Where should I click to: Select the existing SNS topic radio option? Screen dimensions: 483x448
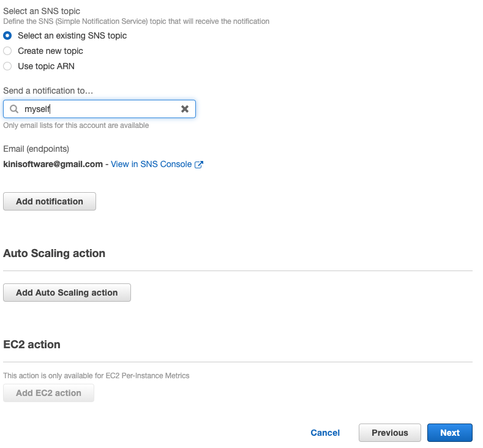[7, 35]
